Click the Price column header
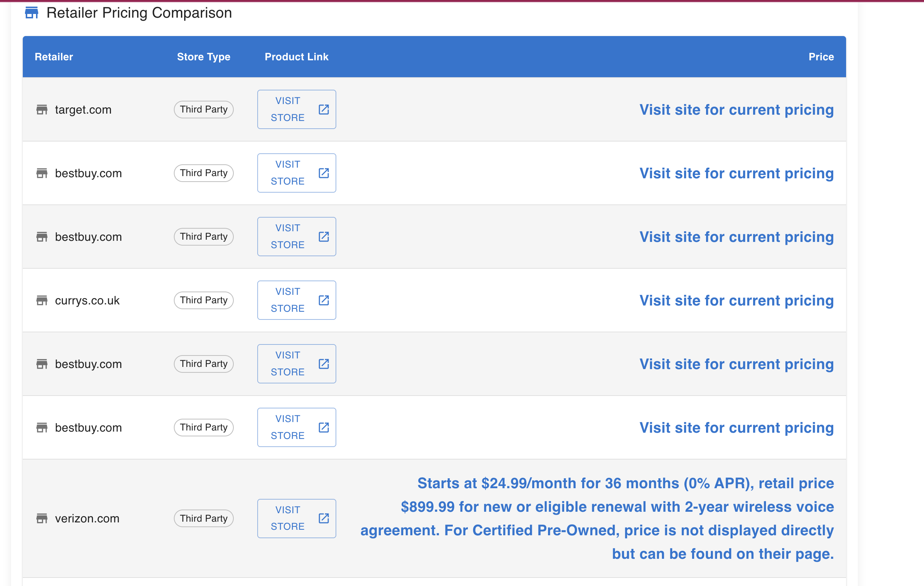The width and height of the screenshot is (924, 586). pyautogui.click(x=821, y=57)
